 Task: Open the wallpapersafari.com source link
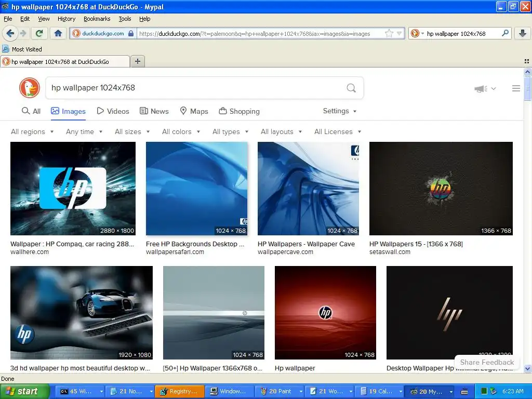(x=175, y=252)
